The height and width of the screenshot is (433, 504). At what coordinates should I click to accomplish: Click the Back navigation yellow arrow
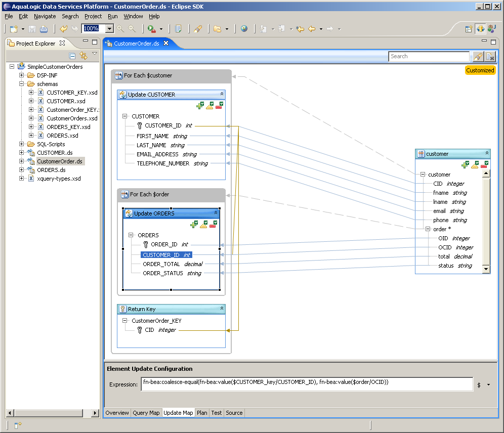pos(312,29)
